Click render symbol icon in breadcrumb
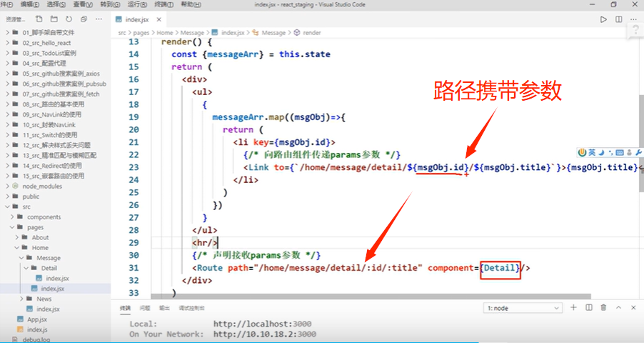 [x=297, y=32]
